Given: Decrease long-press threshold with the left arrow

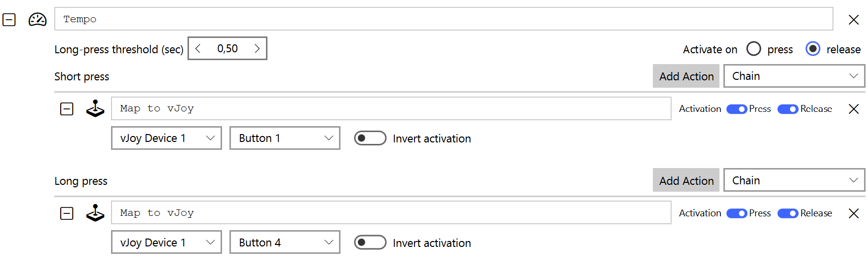Looking at the screenshot, I should pos(198,48).
